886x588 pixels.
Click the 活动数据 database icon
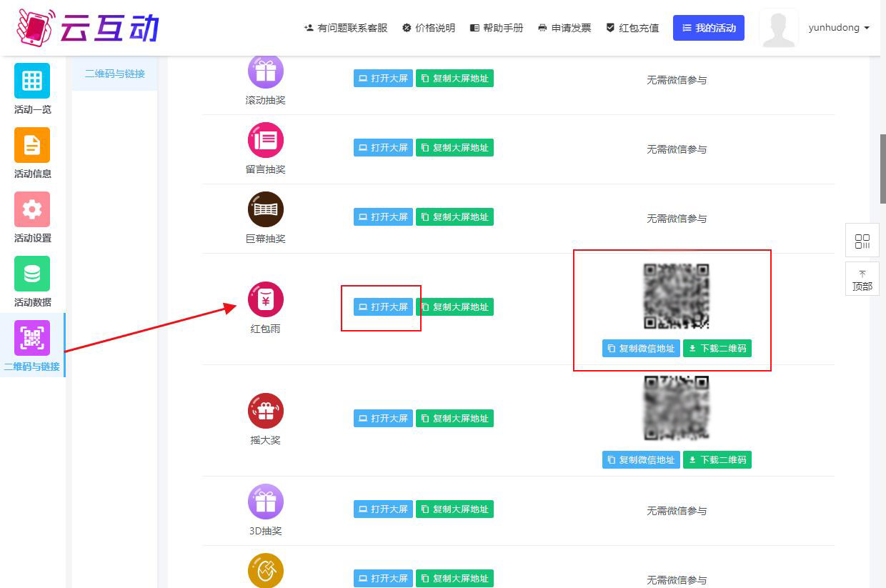[32, 274]
